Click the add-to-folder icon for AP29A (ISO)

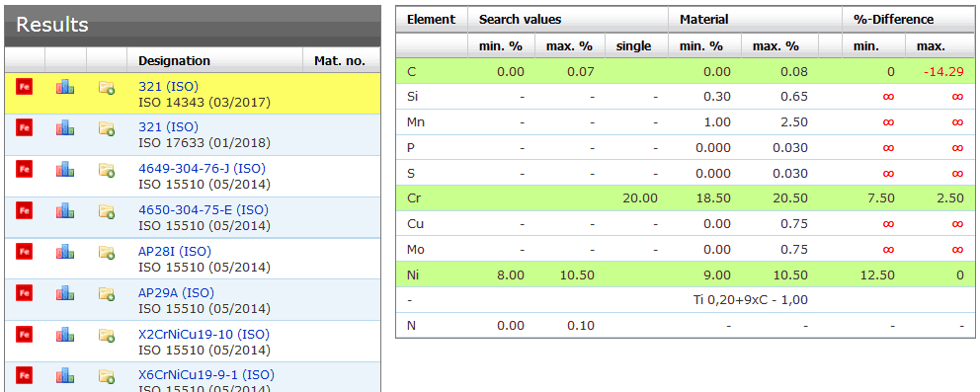tap(107, 294)
